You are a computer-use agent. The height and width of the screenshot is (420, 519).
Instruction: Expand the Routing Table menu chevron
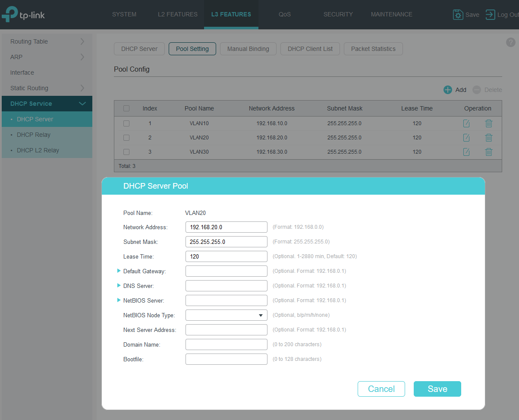click(82, 41)
